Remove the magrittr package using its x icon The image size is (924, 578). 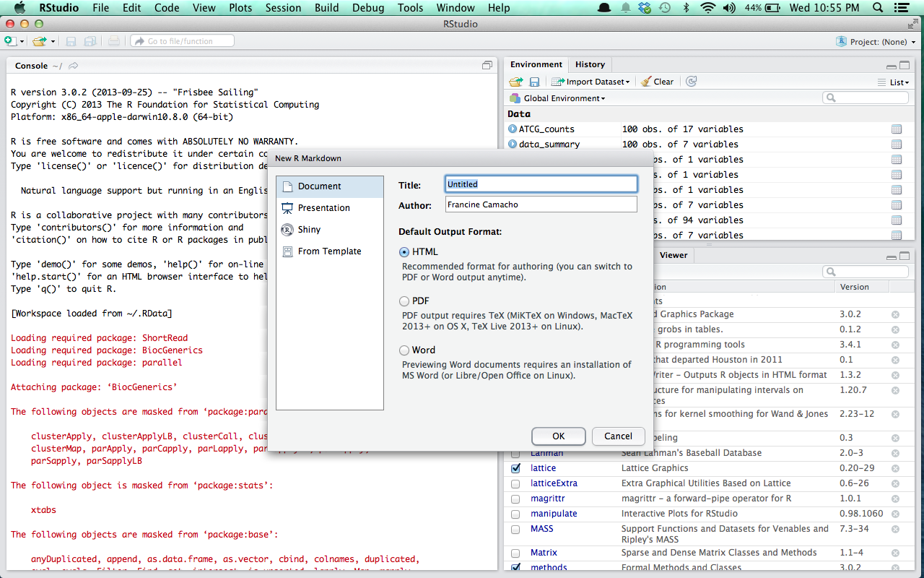click(895, 499)
